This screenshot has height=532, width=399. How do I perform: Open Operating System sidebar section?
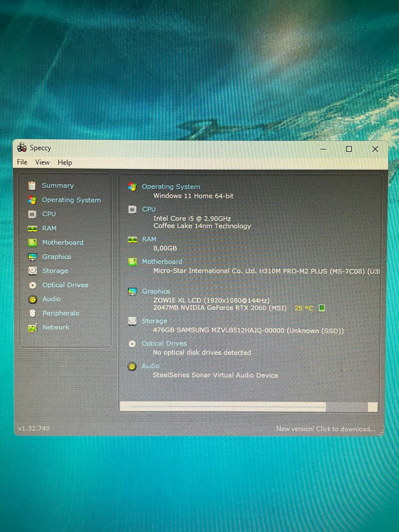pos(71,200)
